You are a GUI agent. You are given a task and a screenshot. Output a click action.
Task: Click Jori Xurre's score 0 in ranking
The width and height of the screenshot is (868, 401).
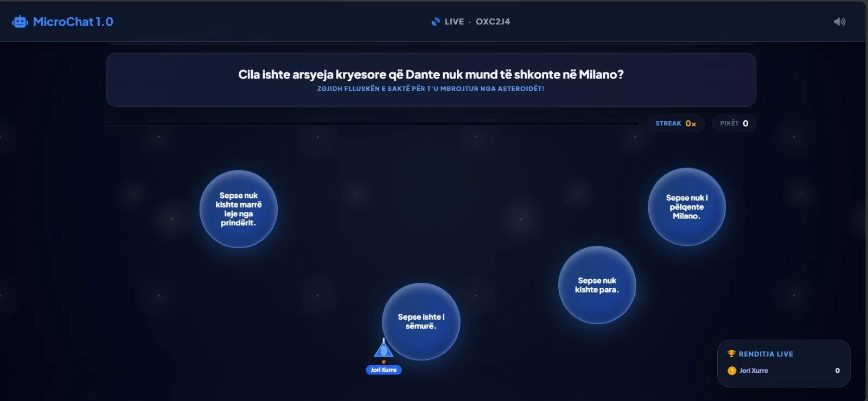pos(838,371)
